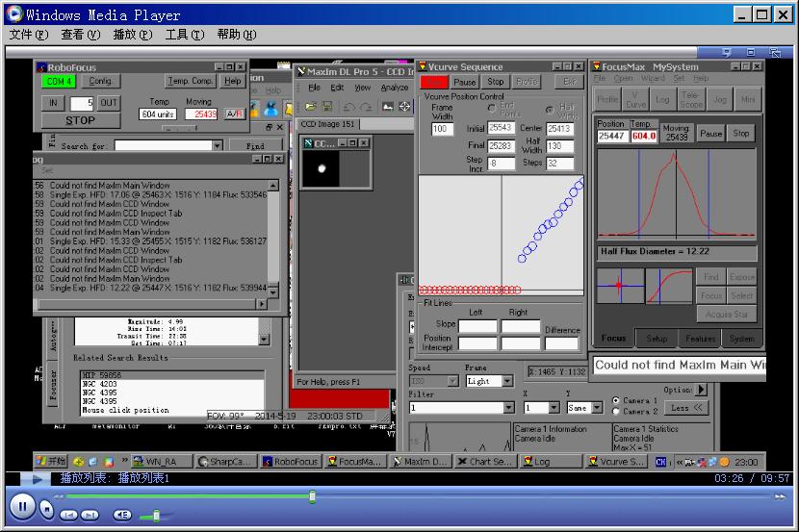
Task: Click the Save icon in MaxIm DL toolbar
Action: coord(327,107)
